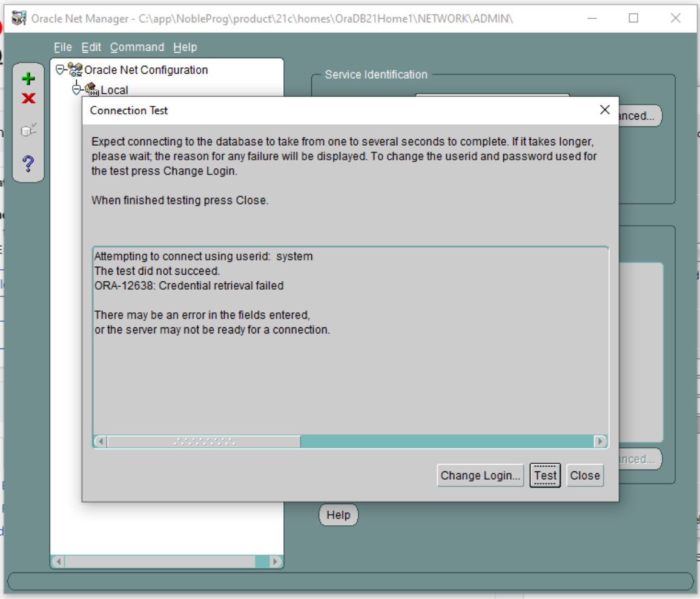
Task: Collapse the Local tree node
Action: [76, 90]
